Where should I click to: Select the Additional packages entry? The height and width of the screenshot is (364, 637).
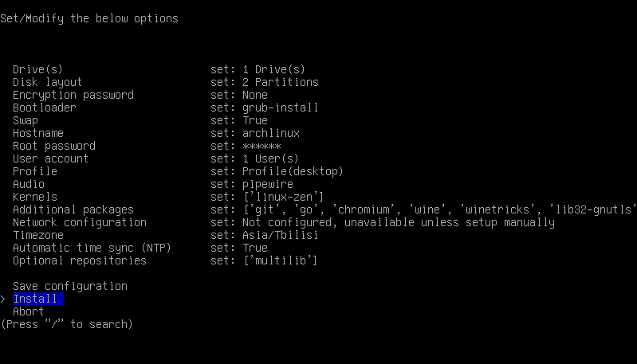[73, 209]
